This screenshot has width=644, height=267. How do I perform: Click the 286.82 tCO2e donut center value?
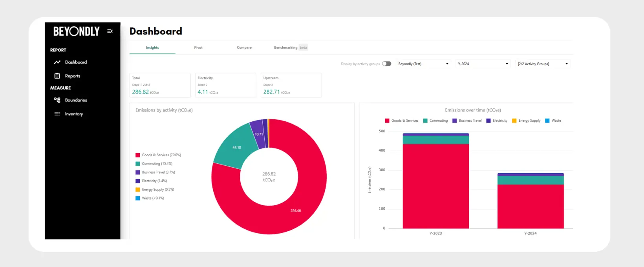[x=269, y=177]
